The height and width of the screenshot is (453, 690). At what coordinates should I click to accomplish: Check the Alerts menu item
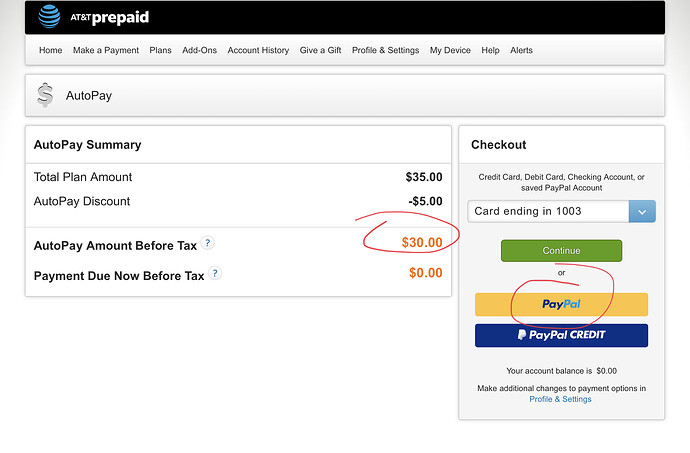521,50
